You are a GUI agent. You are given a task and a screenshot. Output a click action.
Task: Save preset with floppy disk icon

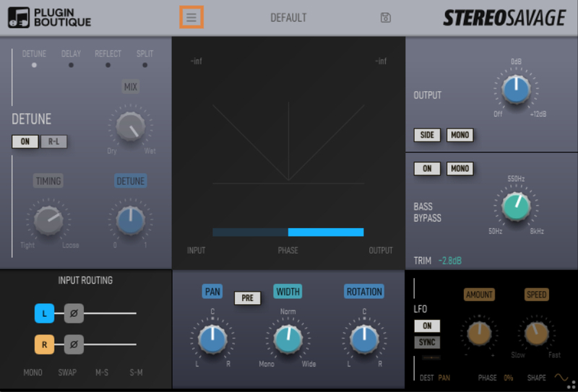tap(386, 17)
